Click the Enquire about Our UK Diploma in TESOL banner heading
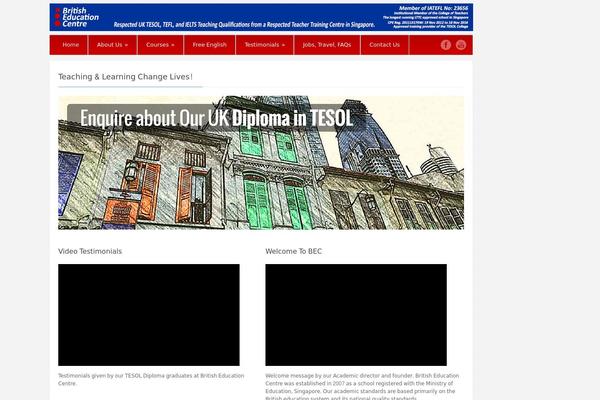Screen dimensions: 600x400 [216, 118]
